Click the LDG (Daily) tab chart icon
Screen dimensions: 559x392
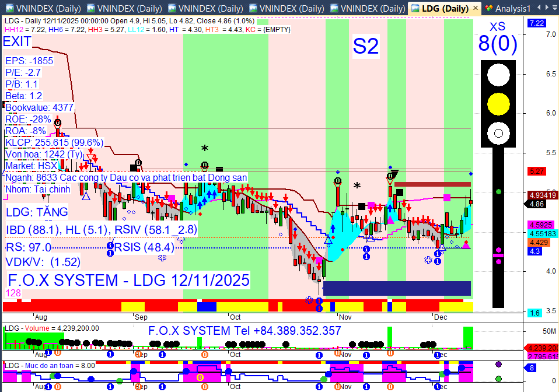click(x=415, y=8)
